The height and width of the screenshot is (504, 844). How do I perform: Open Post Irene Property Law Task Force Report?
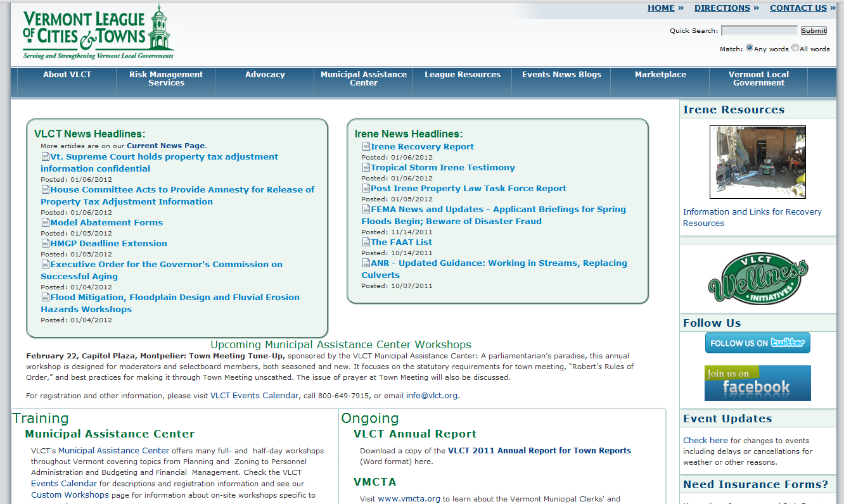[x=469, y=188]
